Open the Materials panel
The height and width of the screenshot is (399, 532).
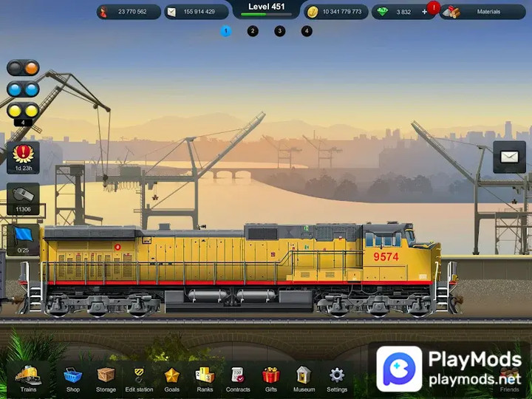click(x=482, y=12)
